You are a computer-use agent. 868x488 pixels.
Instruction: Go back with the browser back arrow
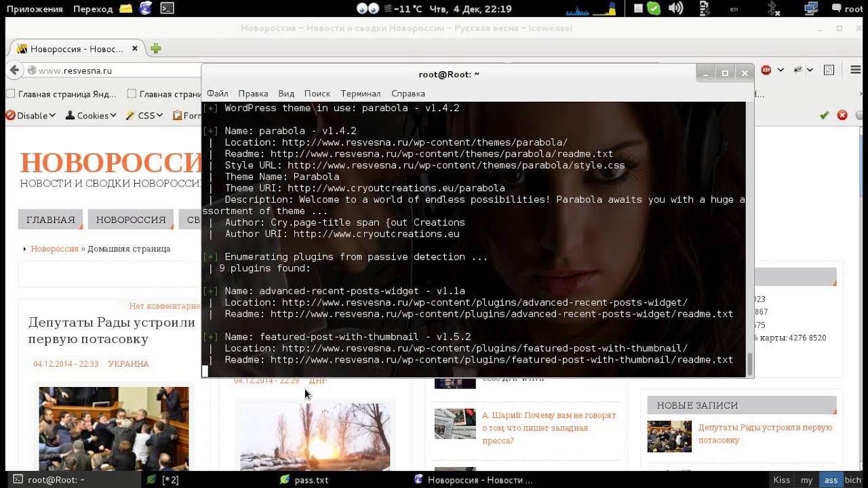[x=14, y=70]
